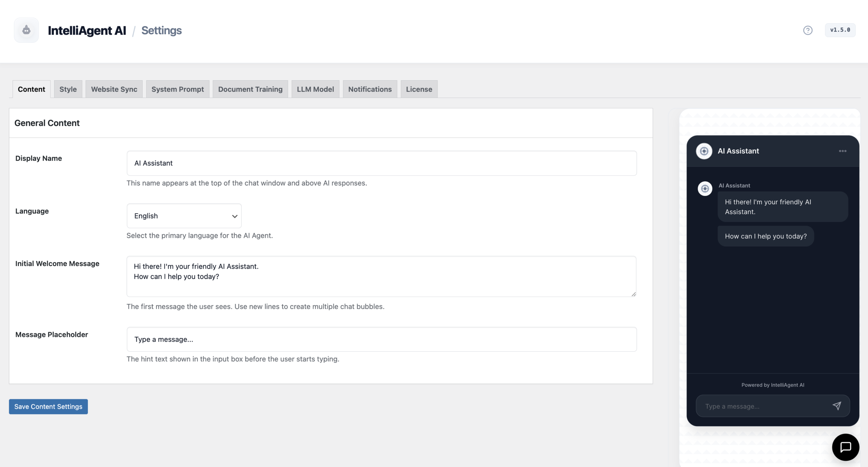The width and height of the screenshot is (868, 467).
Task: Open the Language dropdown set to English
Action: click(184, 216)
